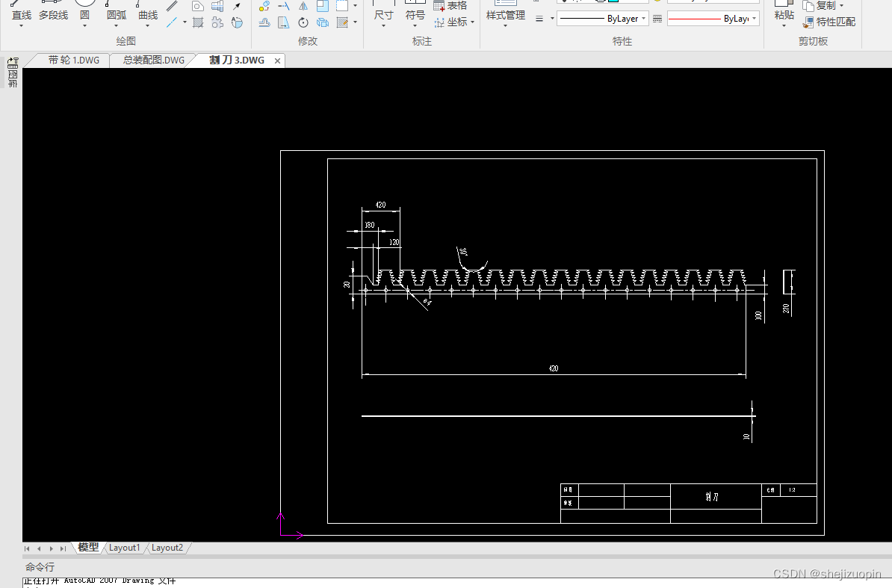Click the table (表格) icon
This screenshot has width=892, height=588.
[x=439, y=6]
